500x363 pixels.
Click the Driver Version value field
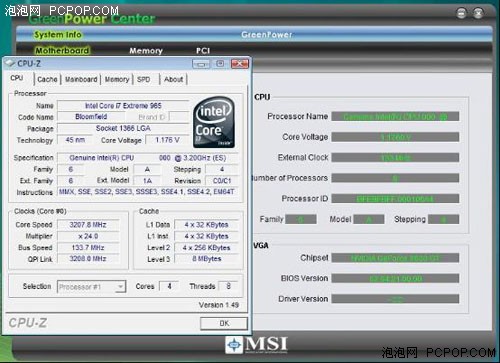[x=395, y=299]
